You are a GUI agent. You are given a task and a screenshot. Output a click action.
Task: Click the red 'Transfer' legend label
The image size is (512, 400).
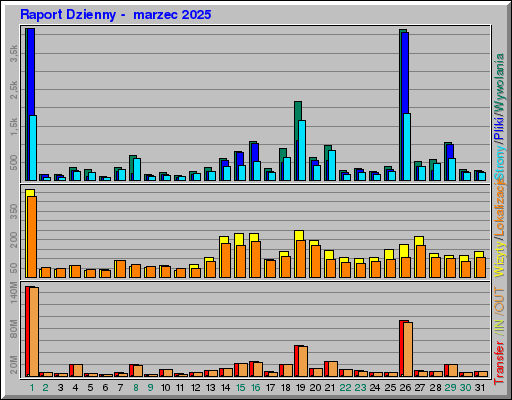[500, 362]
